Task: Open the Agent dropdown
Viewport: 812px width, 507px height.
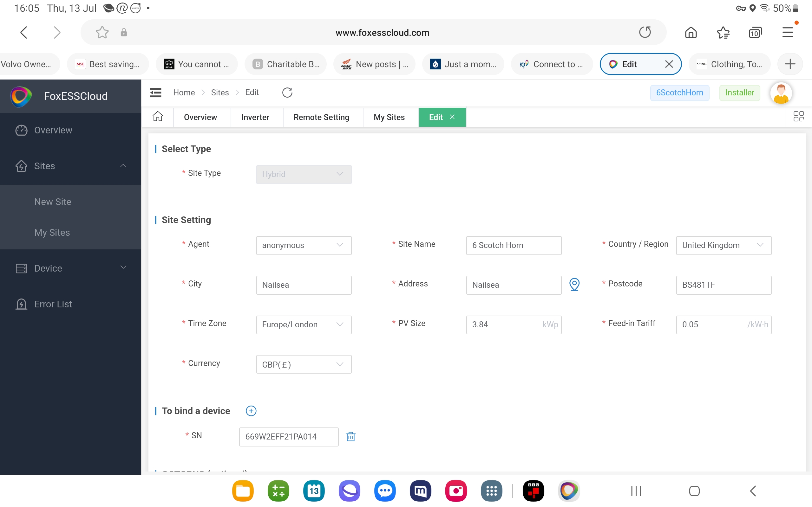Action: (304, 245)
